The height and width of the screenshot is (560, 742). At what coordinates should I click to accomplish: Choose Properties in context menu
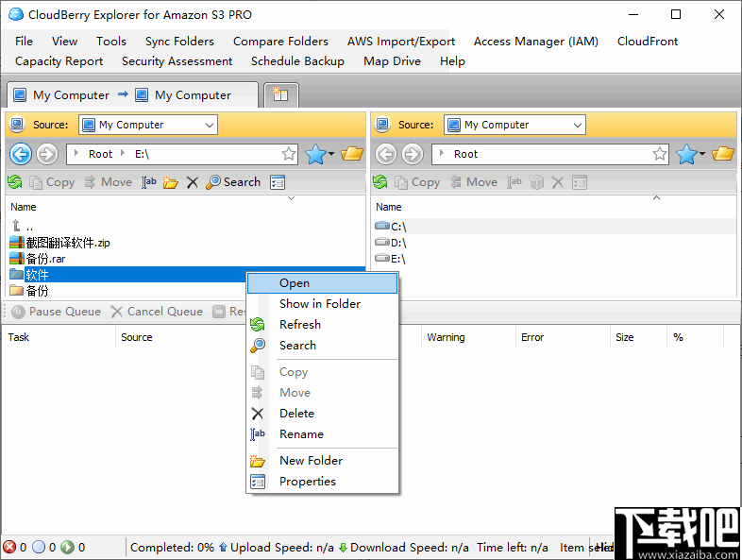point(322,482)
